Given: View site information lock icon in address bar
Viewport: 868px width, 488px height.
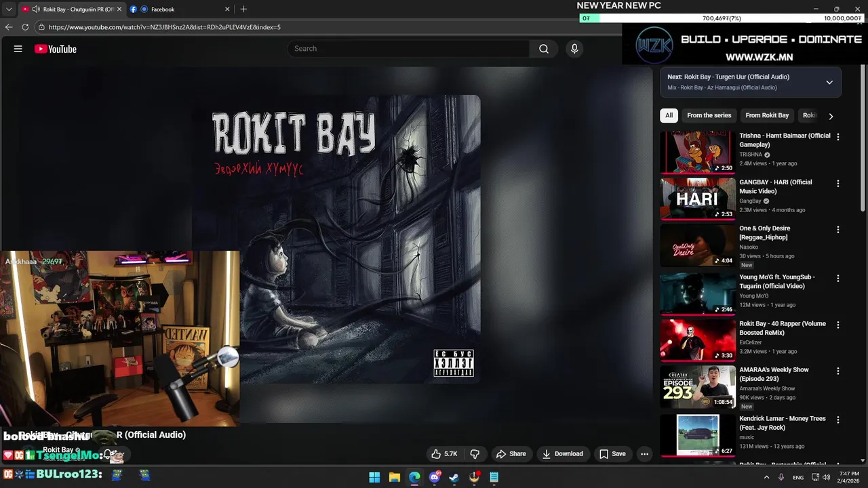Looking at the screenshot, I should [x=41, y=27].
